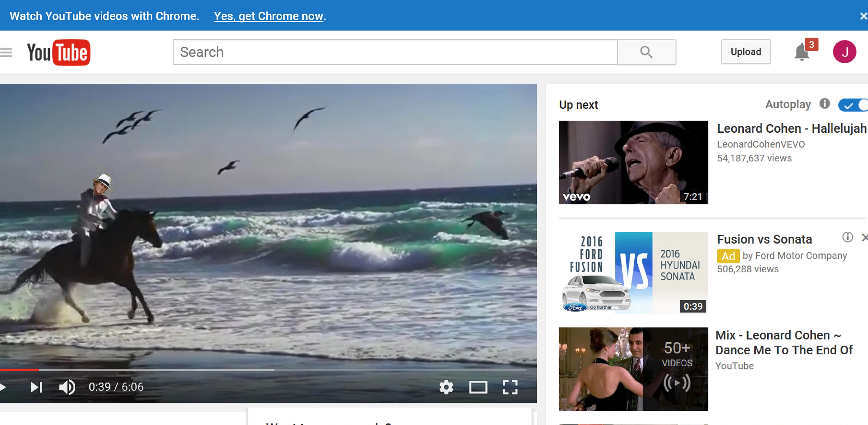
Task: Open player settings gear
Action: 446,387
